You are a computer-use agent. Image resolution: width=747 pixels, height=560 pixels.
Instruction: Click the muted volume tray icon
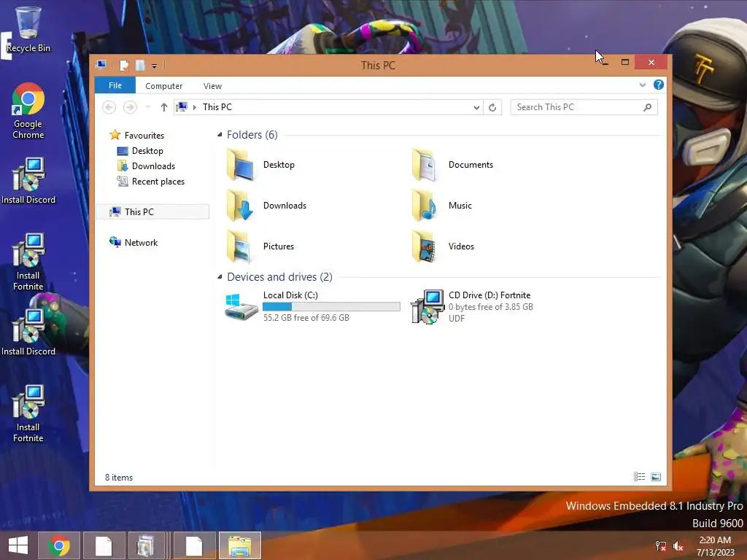point(678,546)
